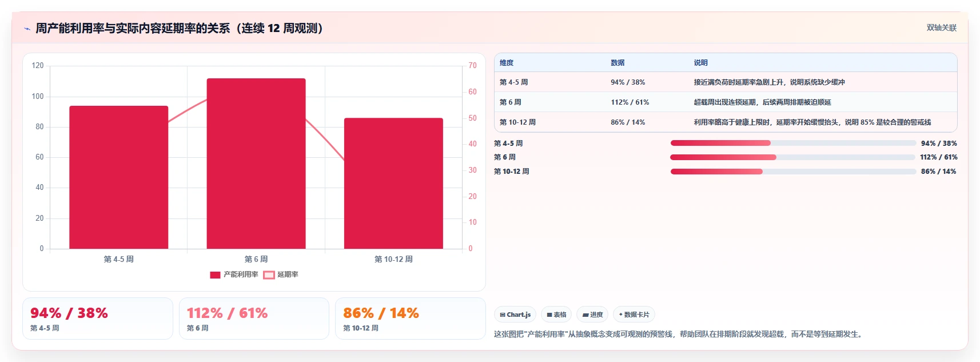Viewport: 980px width, 362px height.
Task: Click the right axis value 70
Action: (x=472, y=66)
